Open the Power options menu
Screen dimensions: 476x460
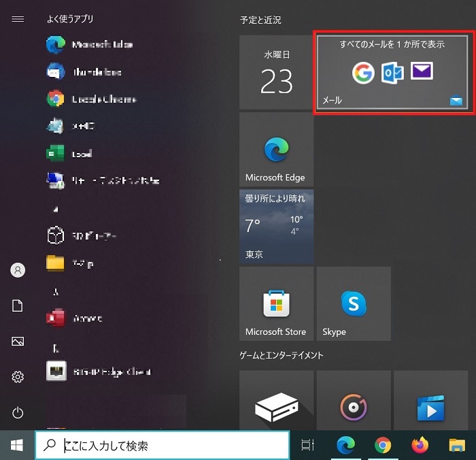18,412
